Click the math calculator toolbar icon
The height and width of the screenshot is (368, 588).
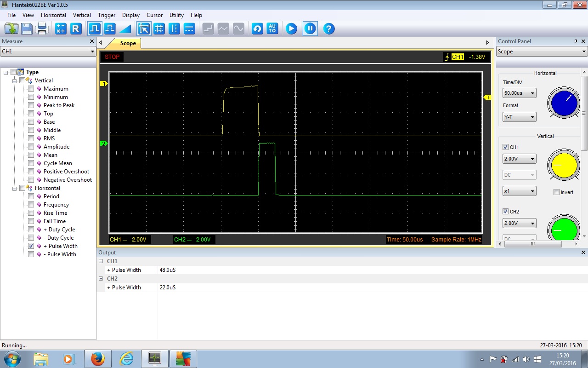(x=61, y=29)
